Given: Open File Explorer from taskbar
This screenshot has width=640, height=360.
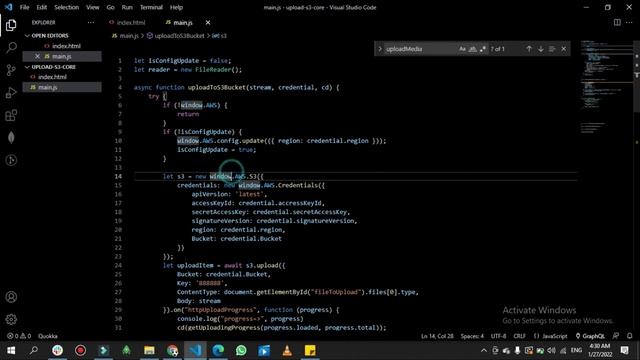Looking at the screenshot, I should click(x=149, y=350).
